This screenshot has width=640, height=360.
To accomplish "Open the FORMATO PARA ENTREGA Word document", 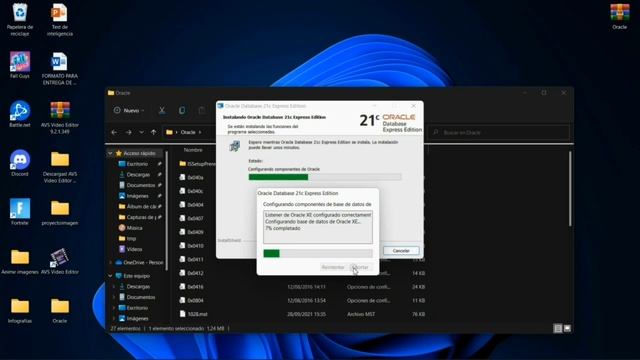I will [x=60, y=69].
